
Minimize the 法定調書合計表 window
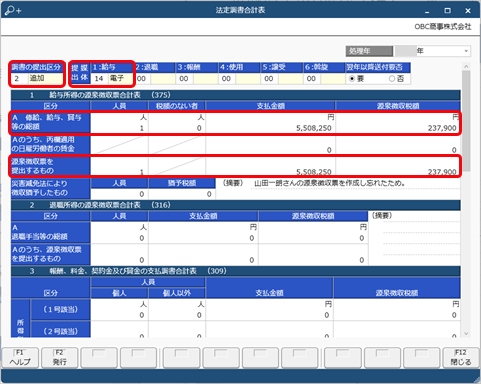[x=427, y=11]
